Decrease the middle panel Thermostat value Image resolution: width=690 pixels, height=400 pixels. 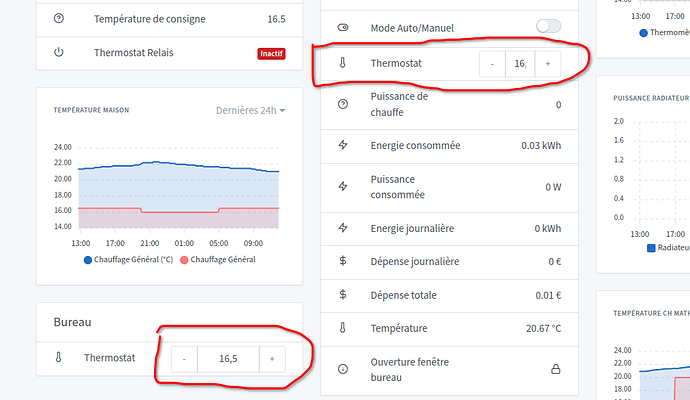pyautogui.click(x=492, y=64)
